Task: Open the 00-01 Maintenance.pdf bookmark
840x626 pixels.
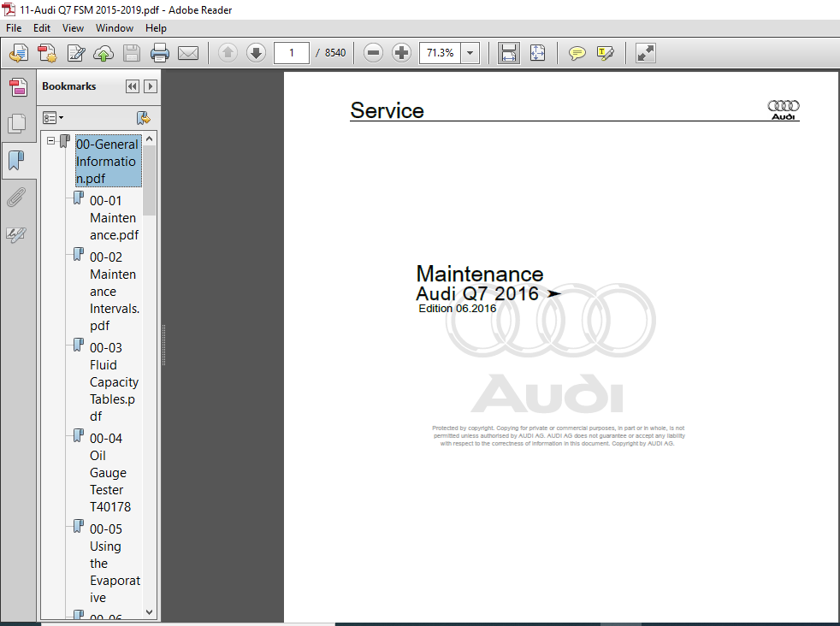Action: pos(114,218)
